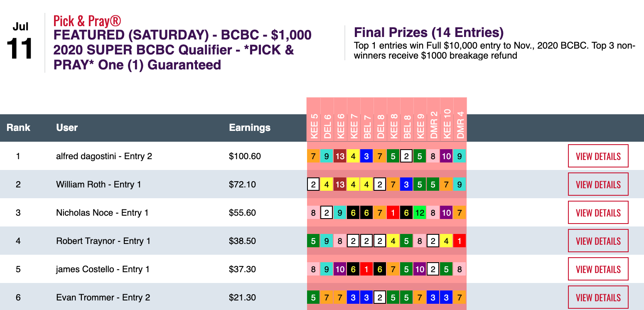Click the Pick & Pray® heading
The height and width of the screenshot is (310, 644).
(87, 20)
